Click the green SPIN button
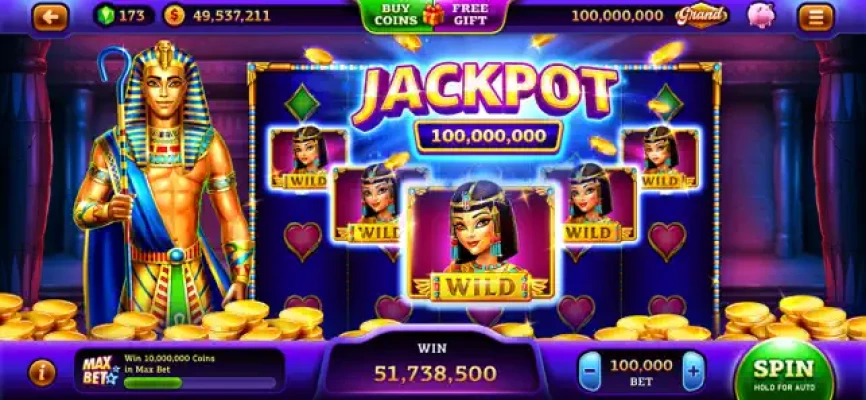The image size is (866, 400). (x=784, y=371)
